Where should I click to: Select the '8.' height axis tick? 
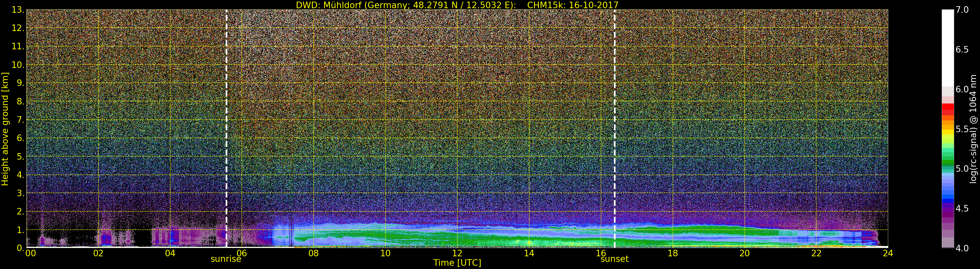coord(20,102)
